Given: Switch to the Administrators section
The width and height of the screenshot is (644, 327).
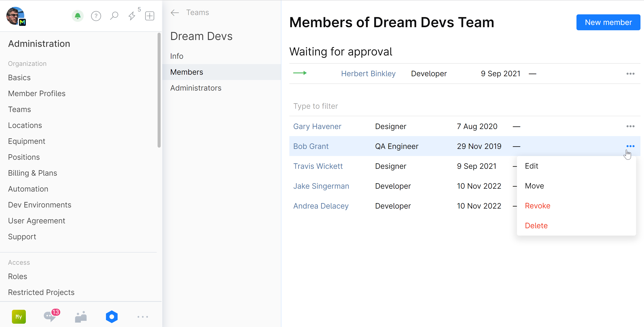Looking at the screenshot, I should tap(196, 88).
